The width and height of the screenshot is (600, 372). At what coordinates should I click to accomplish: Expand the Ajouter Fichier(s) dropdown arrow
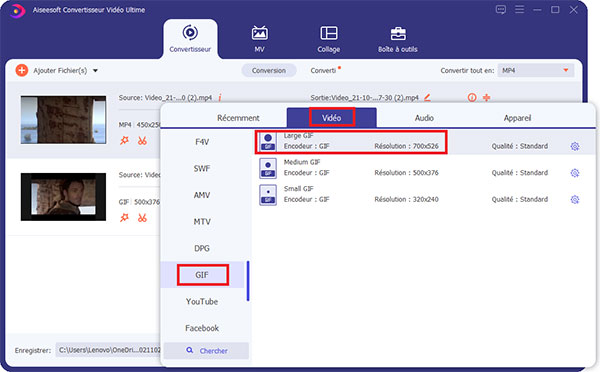(95, 70)
